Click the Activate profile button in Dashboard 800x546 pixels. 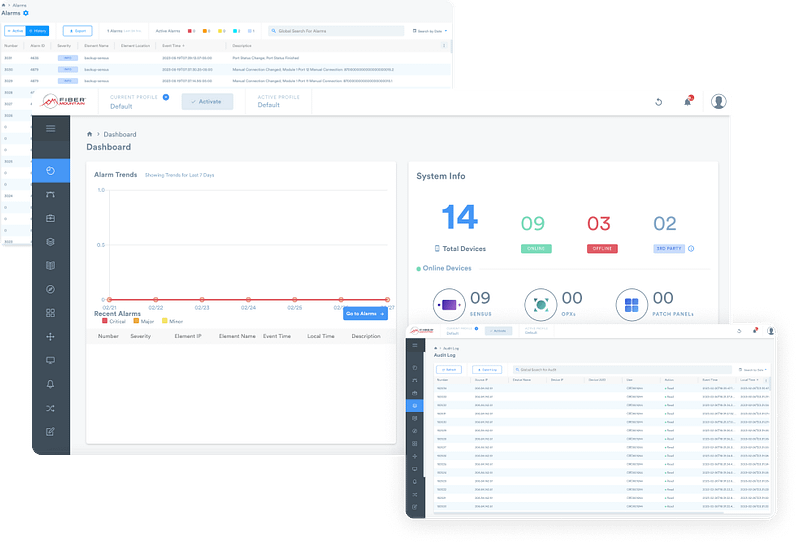[207, 102]
